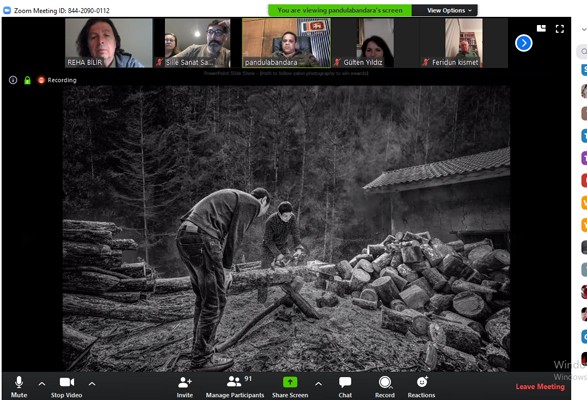The height and width of the screenshot is (400, 587).
Task: Click muted mic icon on Gülten Yıldız
Action: pos(337,62)
